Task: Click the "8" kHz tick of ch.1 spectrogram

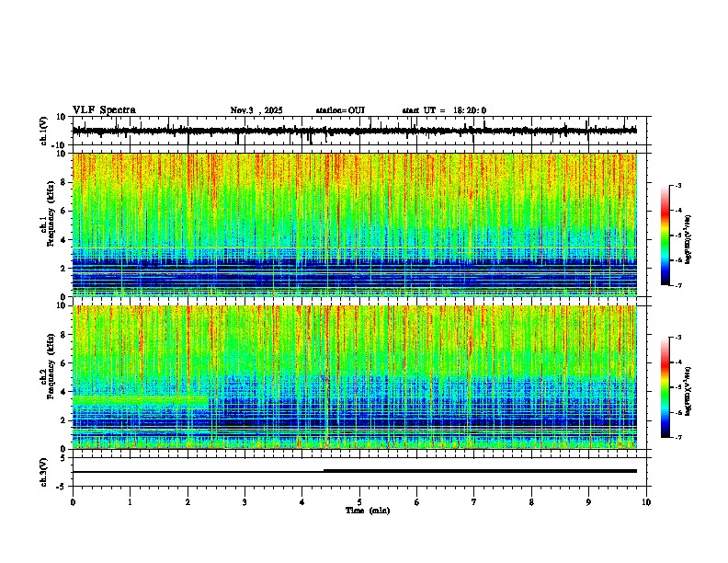Action: (64, 182)
